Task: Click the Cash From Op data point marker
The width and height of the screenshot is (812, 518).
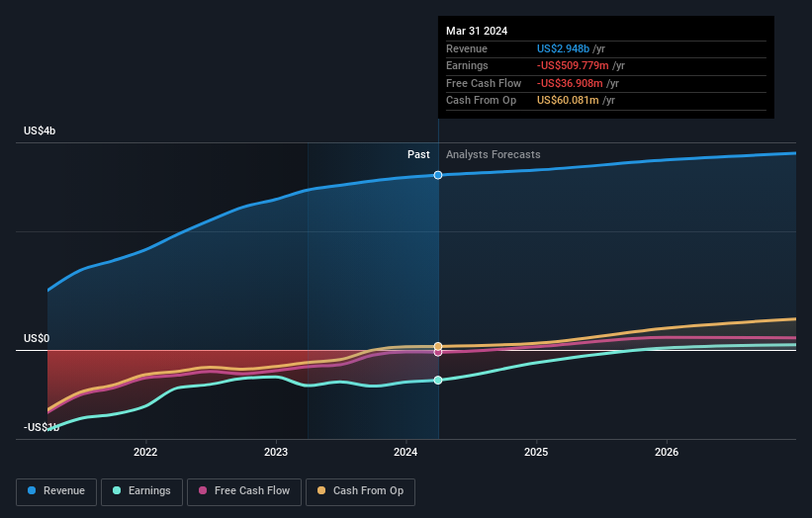Action: (x=438, y=346)
